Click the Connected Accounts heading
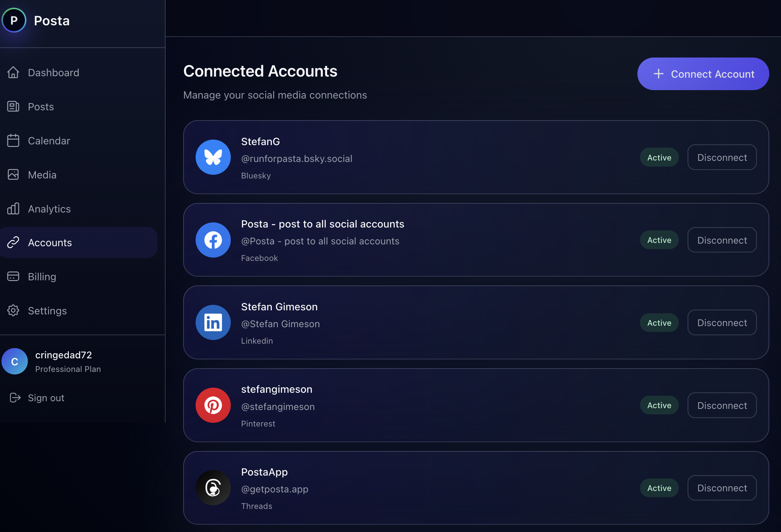The width and height of the screenshot is (781, 532). point(260,71)
